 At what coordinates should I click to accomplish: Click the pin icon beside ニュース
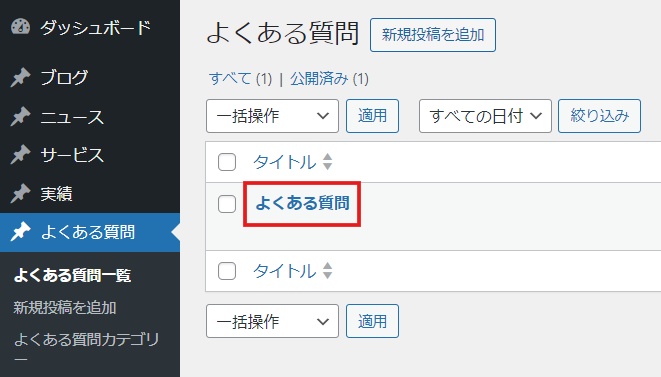coord(20,116)
